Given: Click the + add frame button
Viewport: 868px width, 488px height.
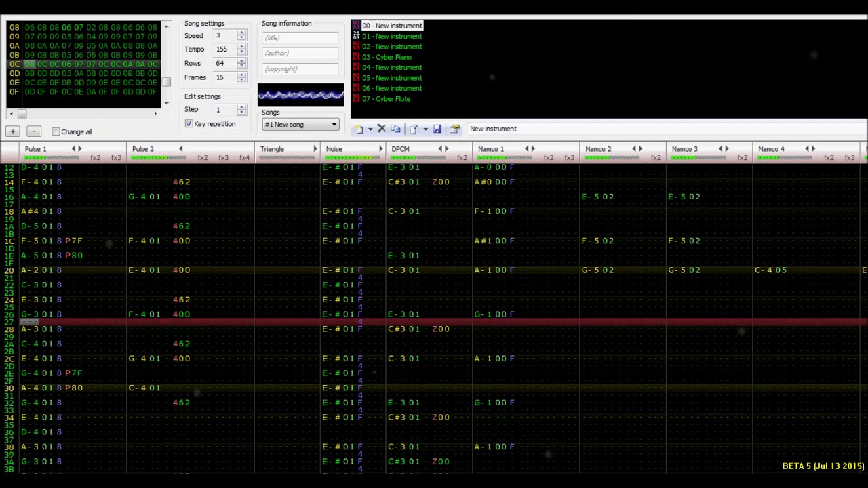Looking at the screenshot, I should point(13,131).
